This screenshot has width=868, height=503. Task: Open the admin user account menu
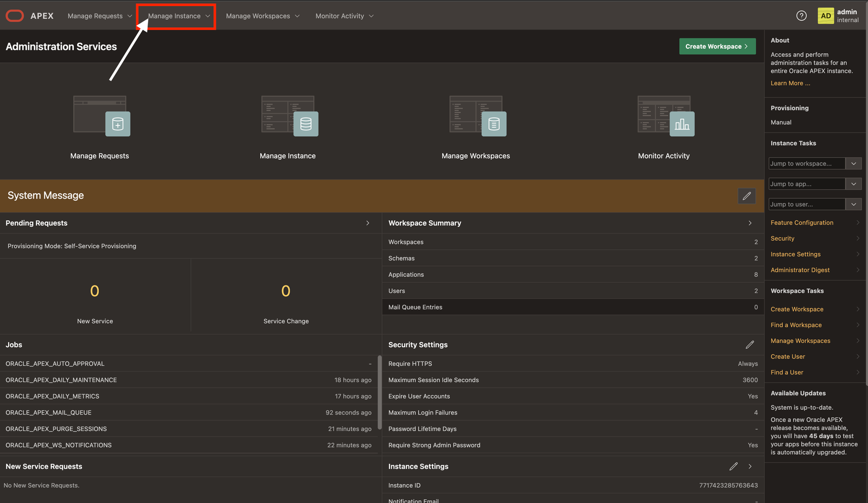pyautogui.click(x=838, y=16)
